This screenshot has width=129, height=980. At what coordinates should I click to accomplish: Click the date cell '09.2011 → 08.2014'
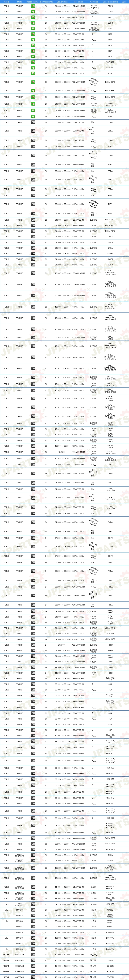pyautogui.click(x=63, y=338)
